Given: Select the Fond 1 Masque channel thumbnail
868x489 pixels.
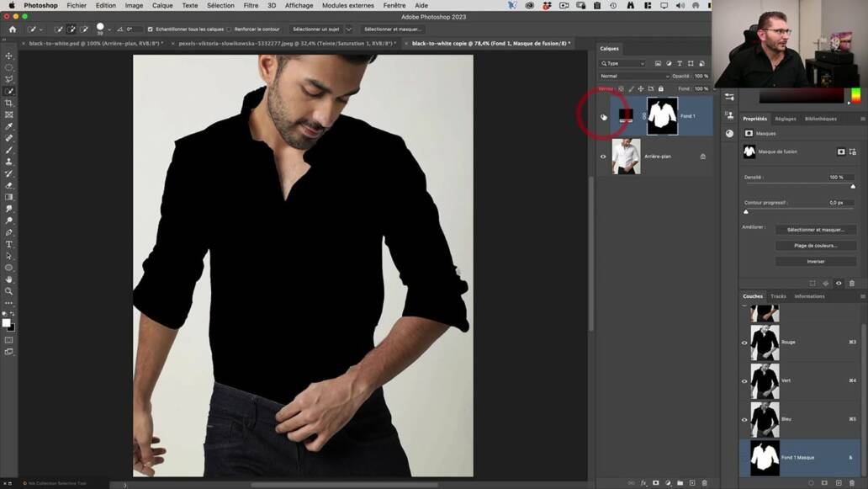Looking at the screenshot, I should pyautogui.click(x=764, y=457).
